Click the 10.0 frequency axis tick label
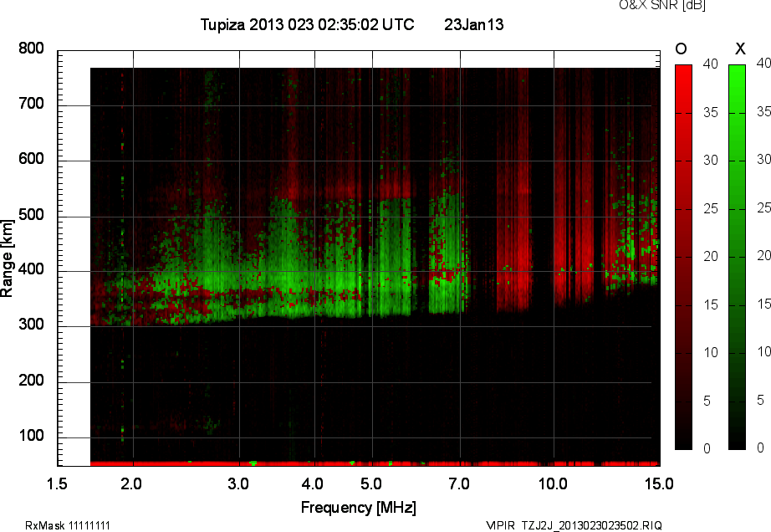771x532 pixels. 553,483
